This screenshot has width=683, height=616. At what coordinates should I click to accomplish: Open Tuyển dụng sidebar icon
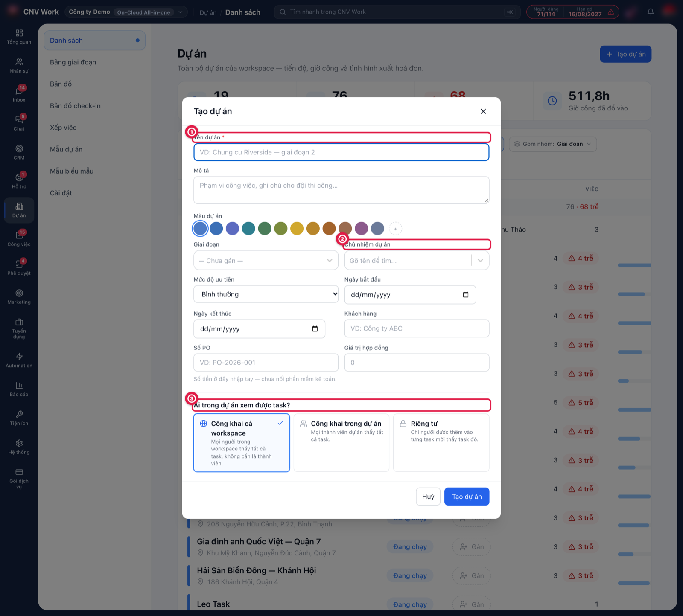[x=19, y=328]
